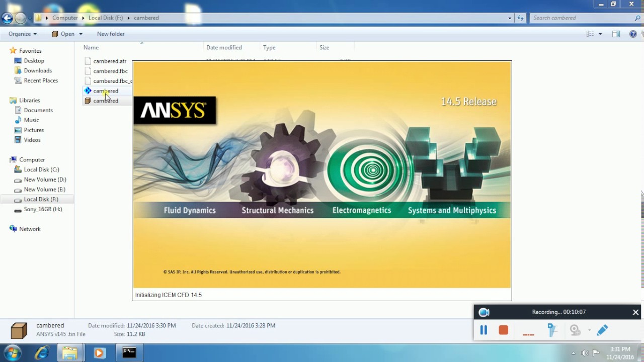This screenshot has width=644, height=362.
Task: Open Downloads in Favorites
Action: [x=38, y=71]
